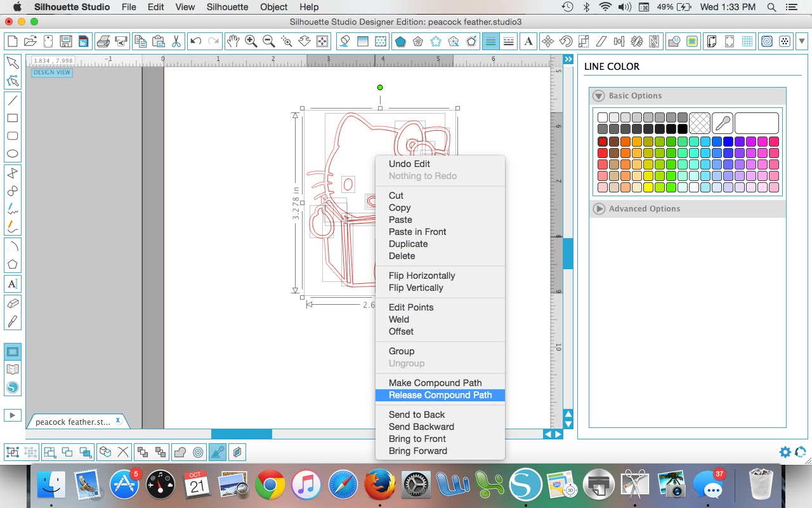
Task: Select the Pan hand tool
Action: pos(233,41)
